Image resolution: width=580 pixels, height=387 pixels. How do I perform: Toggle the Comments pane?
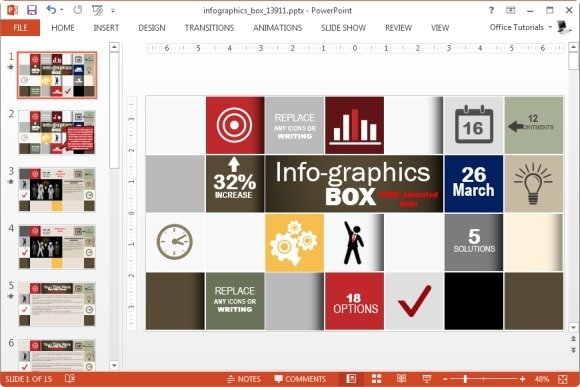300,379
